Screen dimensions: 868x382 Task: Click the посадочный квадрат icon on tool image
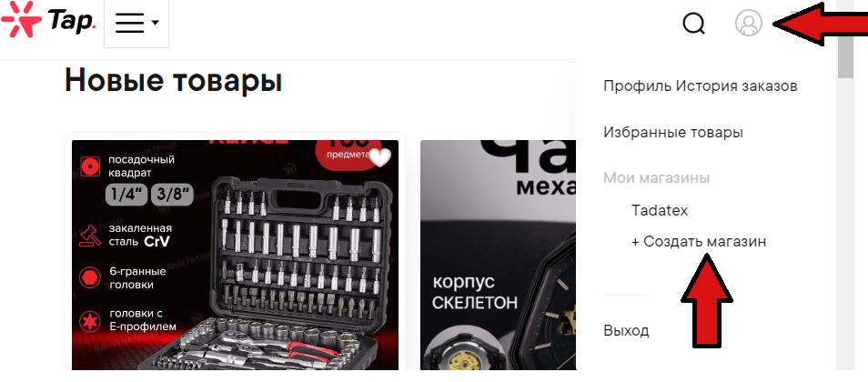(88, 166)
